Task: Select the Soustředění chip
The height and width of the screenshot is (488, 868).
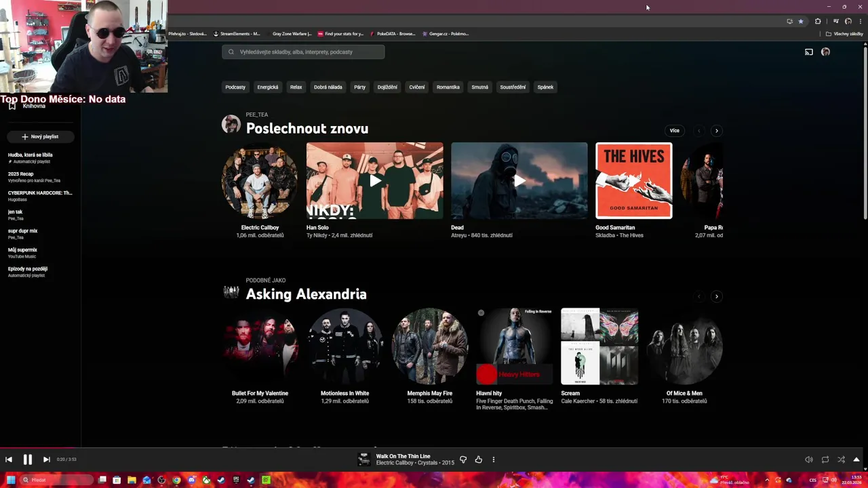Action: tap(513, 87)
